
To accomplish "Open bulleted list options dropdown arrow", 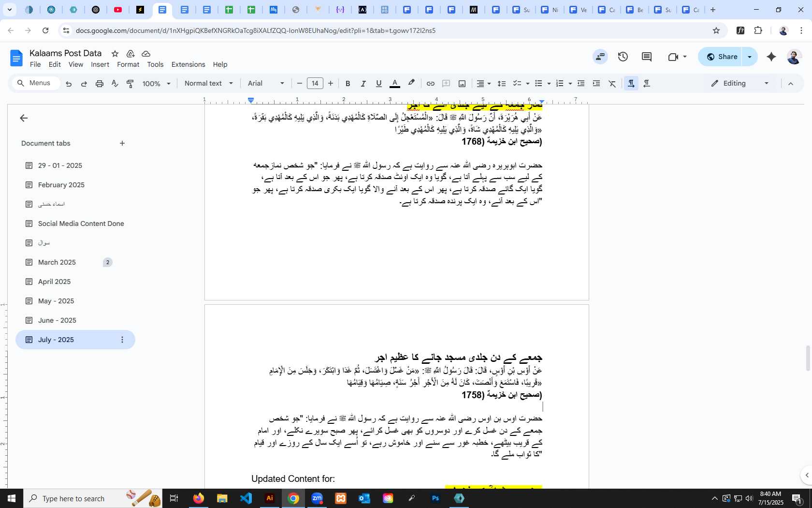I will [x=549, y=84].
